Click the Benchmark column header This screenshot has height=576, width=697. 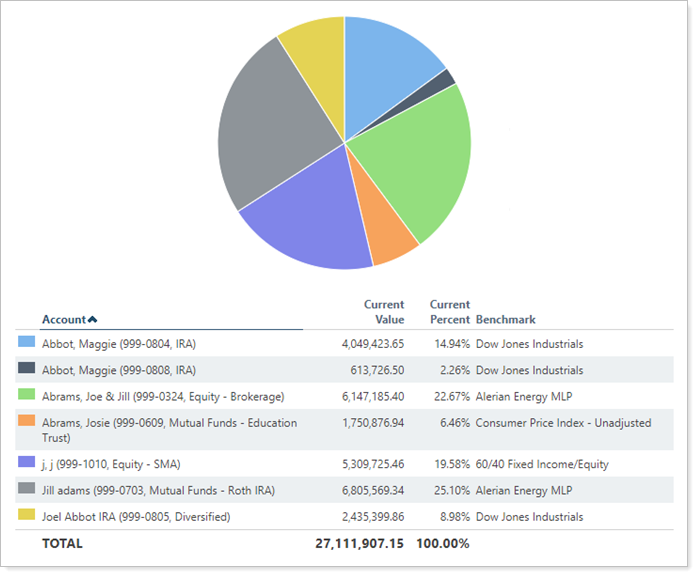click(505, 320)
